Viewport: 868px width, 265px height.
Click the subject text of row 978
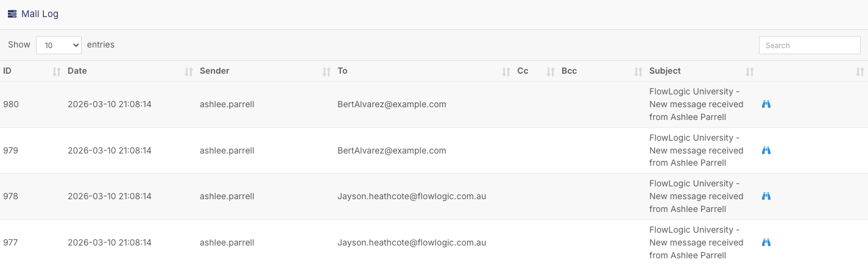696,196
